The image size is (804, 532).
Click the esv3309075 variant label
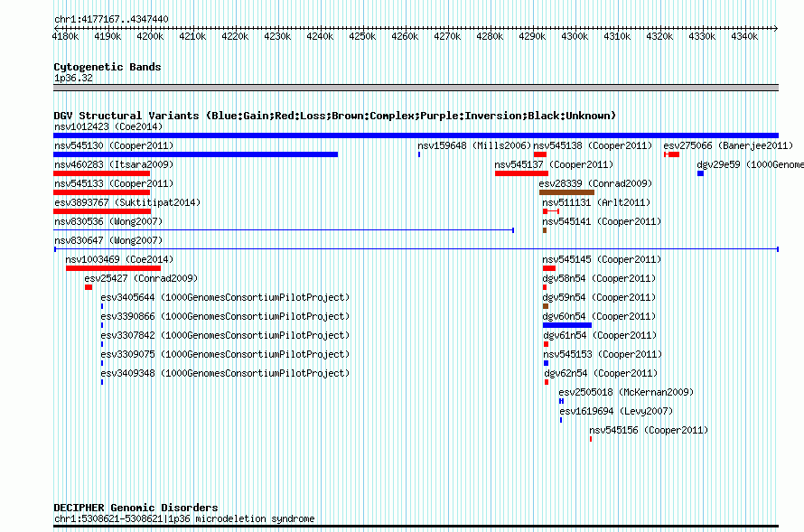point(225,354)
